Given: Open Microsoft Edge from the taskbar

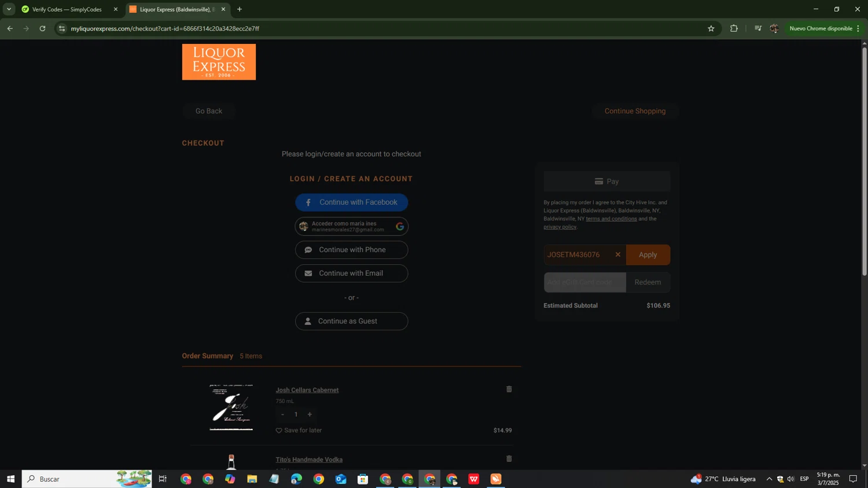Looking at the screenshot, I should [296, 479].
